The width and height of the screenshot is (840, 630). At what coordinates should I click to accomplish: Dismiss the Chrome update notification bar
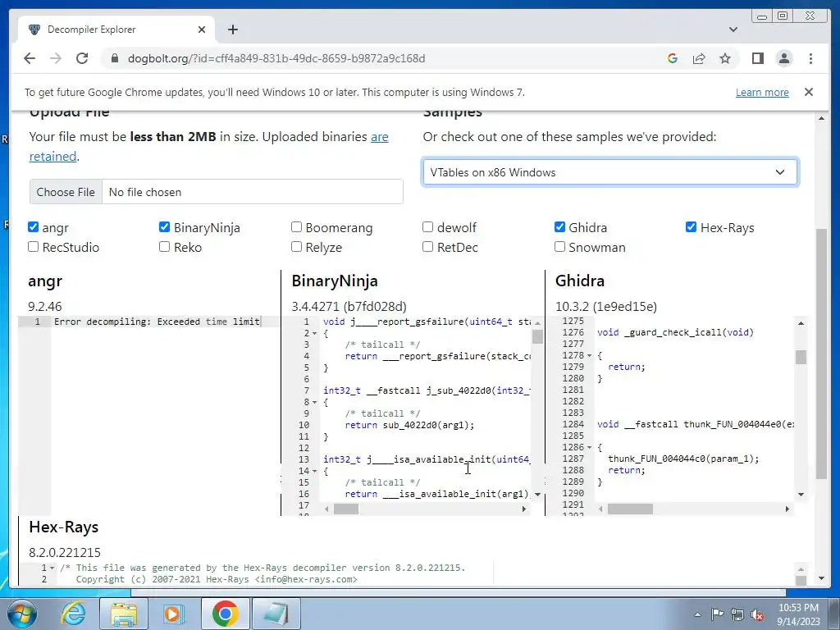[x=809, y=92]
